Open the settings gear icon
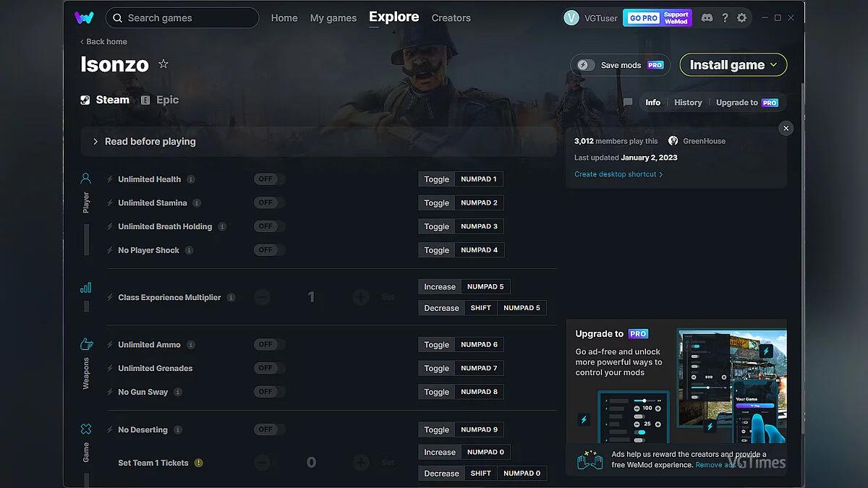 pyautogui.click(x=741, y=18)
